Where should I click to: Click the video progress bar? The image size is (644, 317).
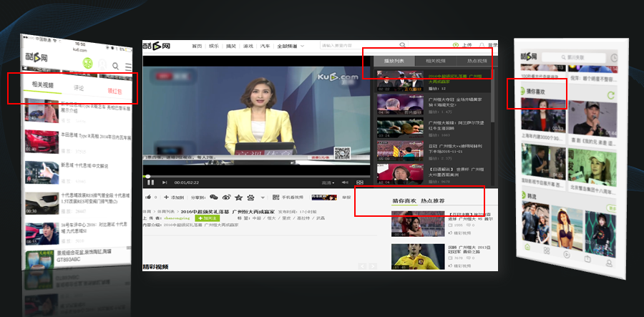pyautogui.click(x=258, y=175)
